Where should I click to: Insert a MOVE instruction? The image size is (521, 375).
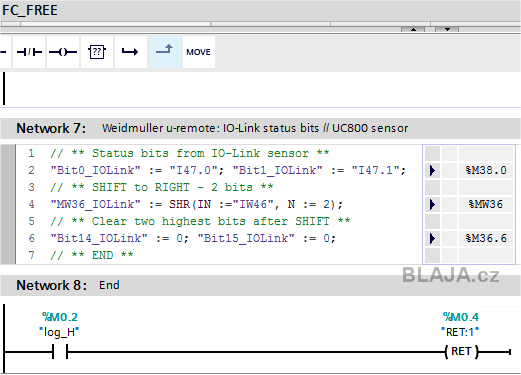pos(199,52)
